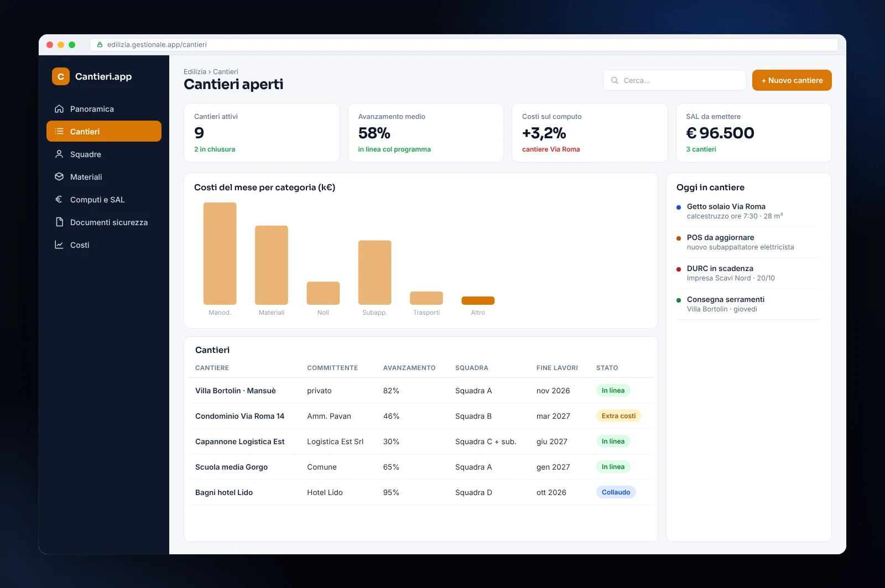
Task: Click the Collaudo status badge
Action: pyautogui.click(x=616, y=492)
